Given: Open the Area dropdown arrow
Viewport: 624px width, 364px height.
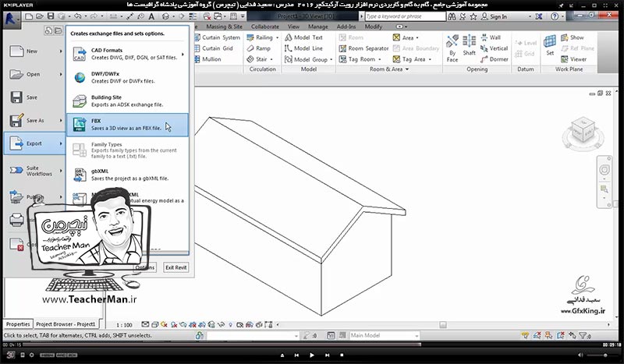Looking at the screenshot, I should (x=417, y=37).
